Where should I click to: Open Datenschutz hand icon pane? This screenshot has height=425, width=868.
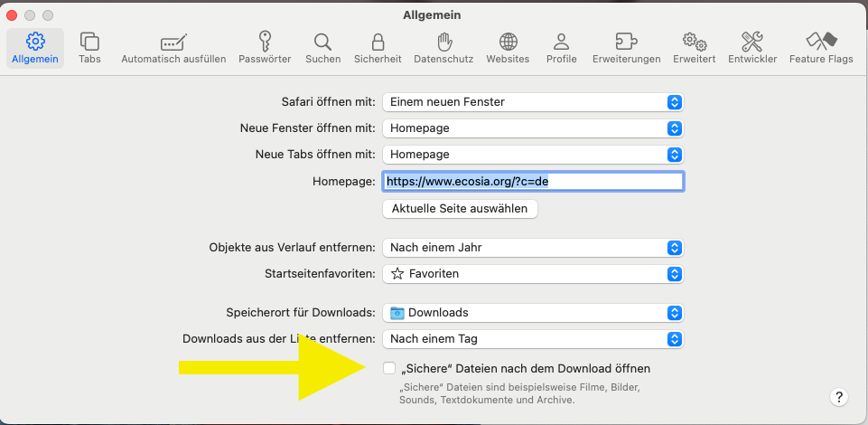pos(443,48)
